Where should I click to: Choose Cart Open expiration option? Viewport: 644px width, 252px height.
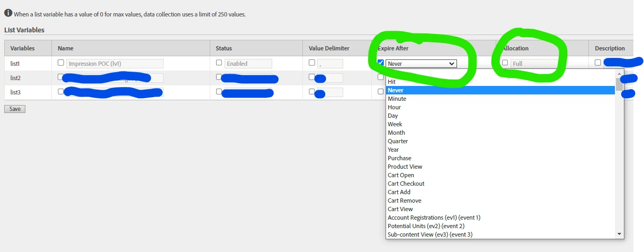click(x=500, y=175)
